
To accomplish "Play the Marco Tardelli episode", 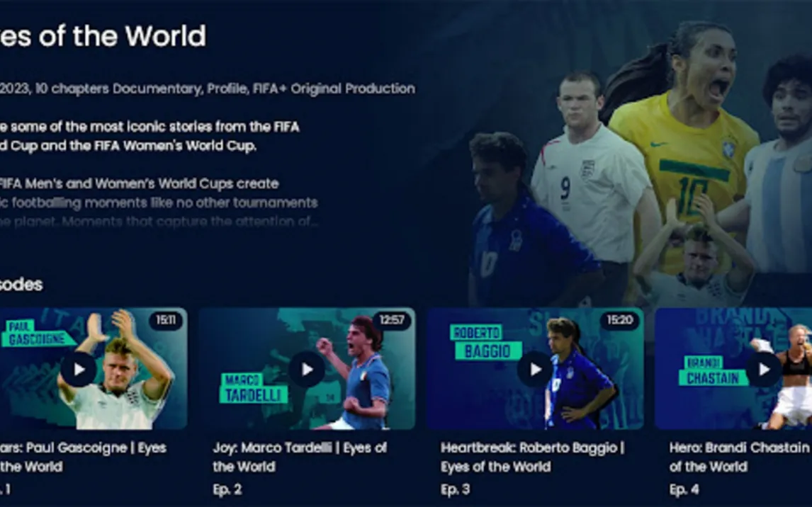I will point(307,370).
